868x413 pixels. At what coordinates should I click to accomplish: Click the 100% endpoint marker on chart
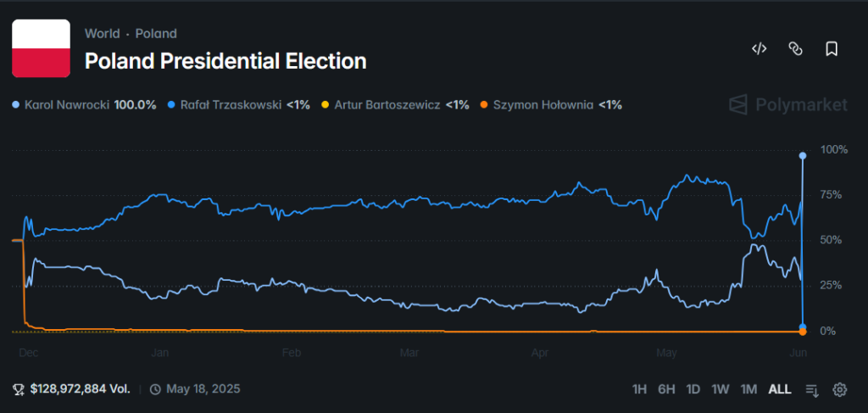coord(803,156)
